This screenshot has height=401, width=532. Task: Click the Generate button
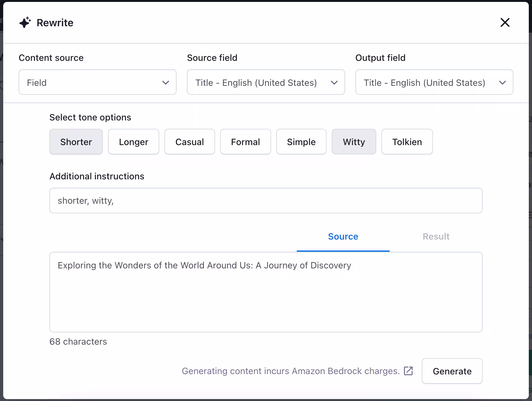point(452,371)
